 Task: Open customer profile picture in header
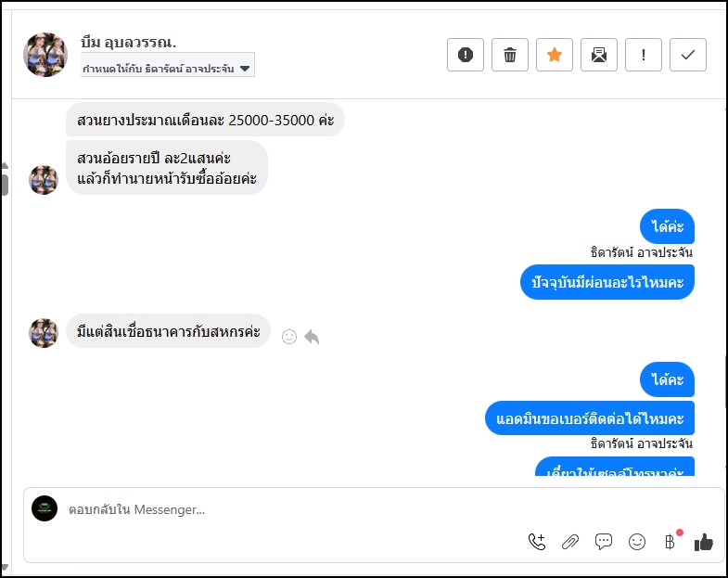point(45,55)
